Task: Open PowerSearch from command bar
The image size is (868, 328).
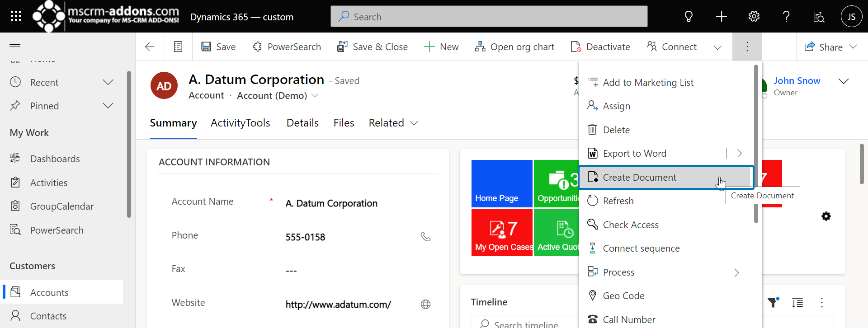Action: click(287, 47)
